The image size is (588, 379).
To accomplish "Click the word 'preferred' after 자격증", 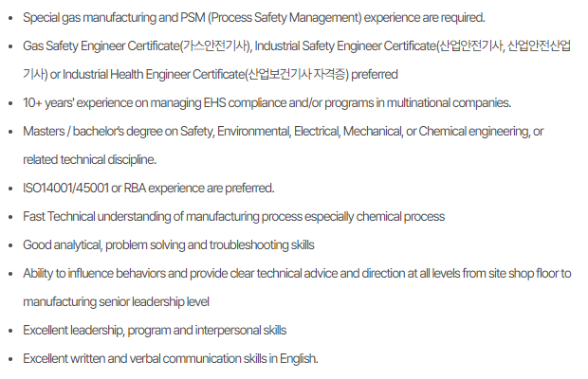I will pos(375,75).
